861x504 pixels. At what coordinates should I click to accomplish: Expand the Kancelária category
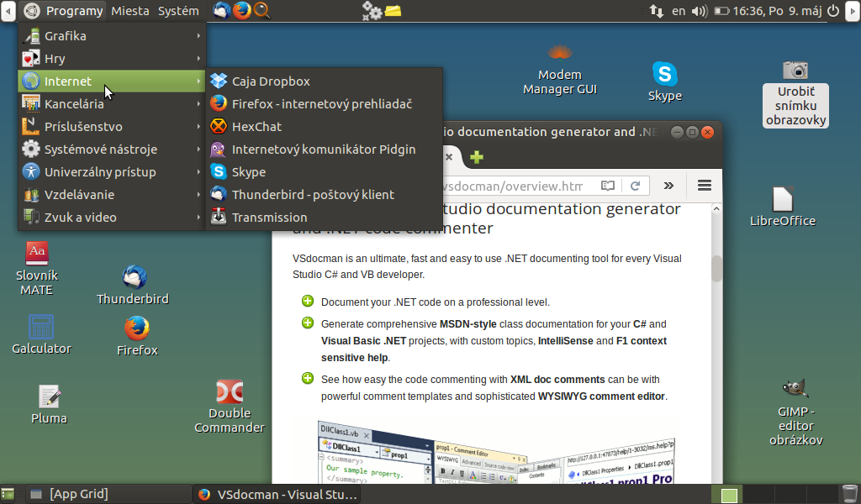coord(112,103)
